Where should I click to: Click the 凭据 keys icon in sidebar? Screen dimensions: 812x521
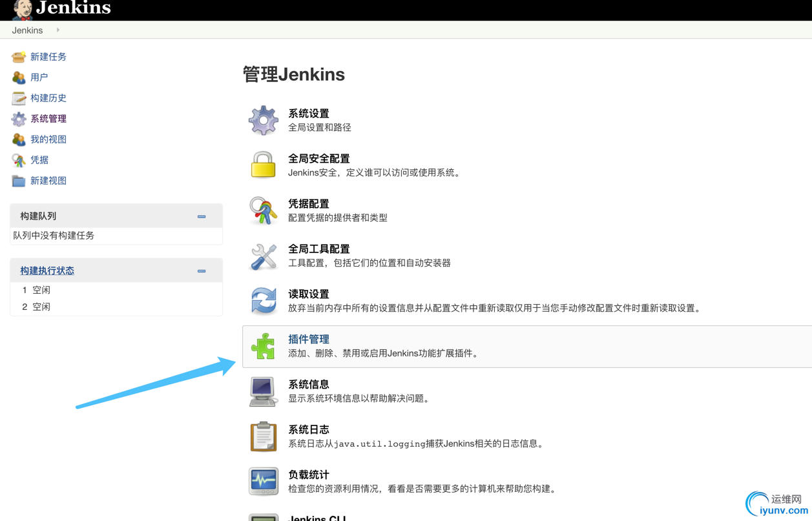click(x=19, y=160)
